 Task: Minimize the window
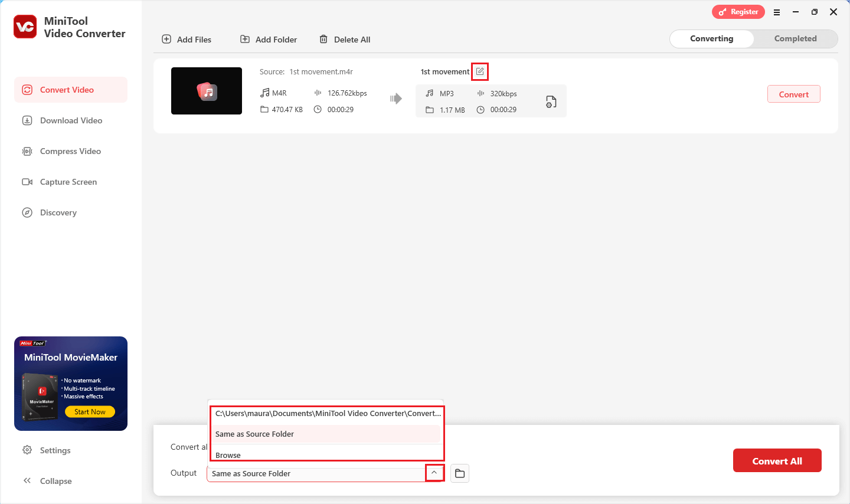click(796, 12)
